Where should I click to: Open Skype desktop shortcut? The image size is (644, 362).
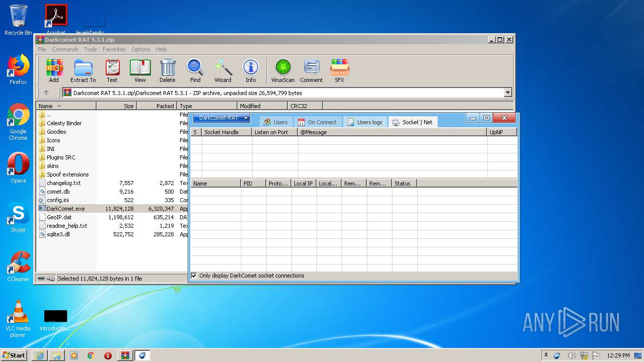(x=18, y=218)
